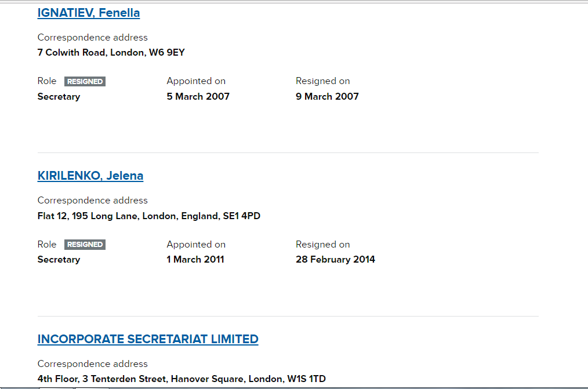Click the appointed date 1 March 2011
588x389 pixels.
(x=195, y=260)
